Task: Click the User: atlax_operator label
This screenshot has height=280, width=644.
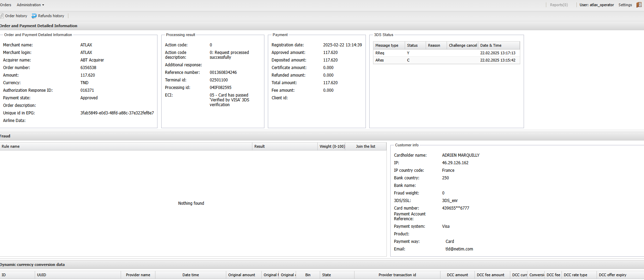Action: tap(597, 5)
